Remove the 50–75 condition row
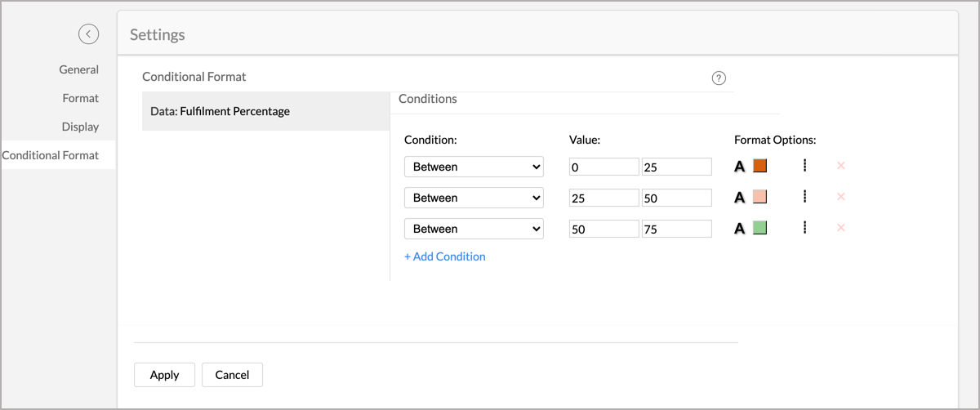The width and height of the screenshot is (980, 410). 841,228
